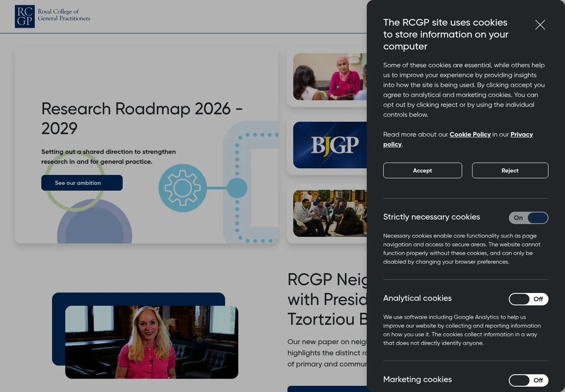
Task: Click the 'Setting out a shared direction' subtitle
Action: 109,157
